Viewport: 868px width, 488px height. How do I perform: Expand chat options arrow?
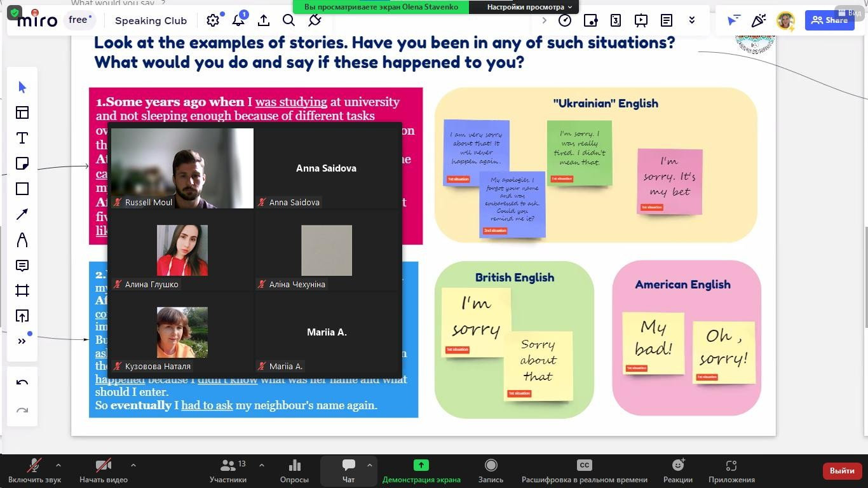[369, 465]
